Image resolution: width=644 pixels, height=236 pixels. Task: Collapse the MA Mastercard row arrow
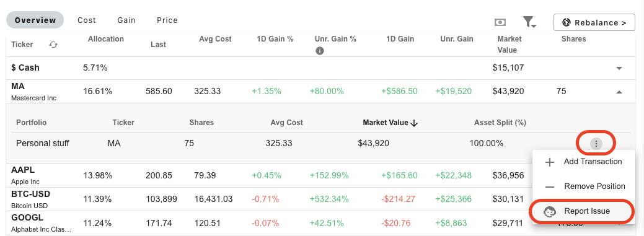coord(619,92)
